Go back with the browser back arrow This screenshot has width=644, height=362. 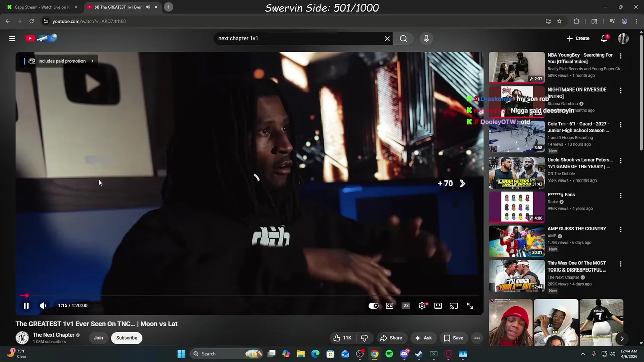click(7, 21)
